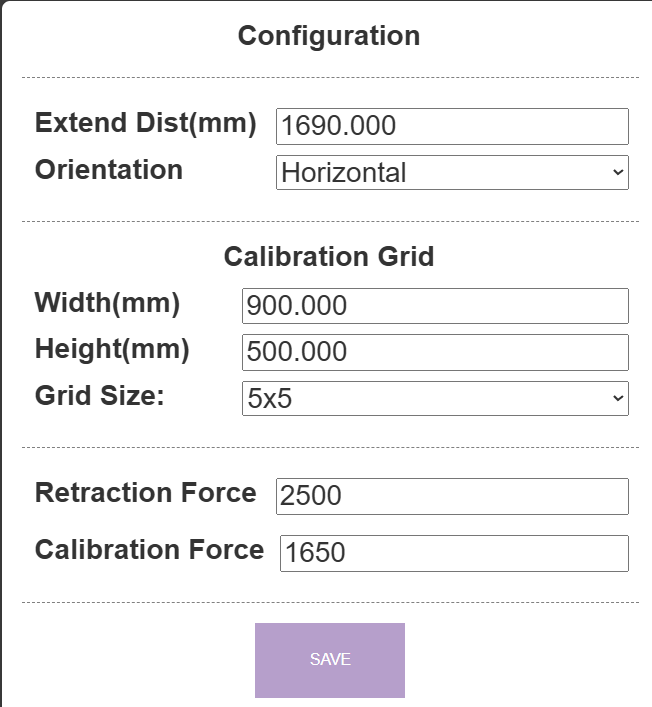Click the Extend Dist(mm) label
The width and height of the screenshot is (652, 707).
click(x=146, y=124)
